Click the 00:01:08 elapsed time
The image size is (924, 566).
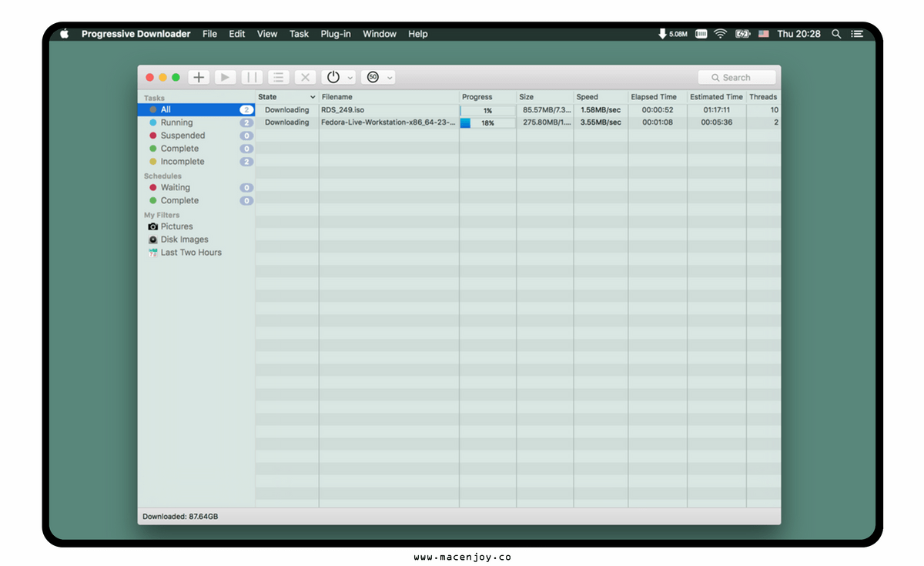[658, 122]
